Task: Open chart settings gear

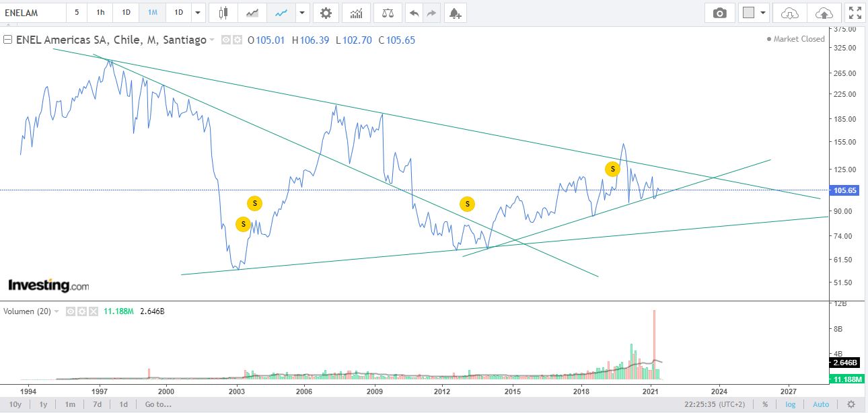Action: tap(326, 13)
